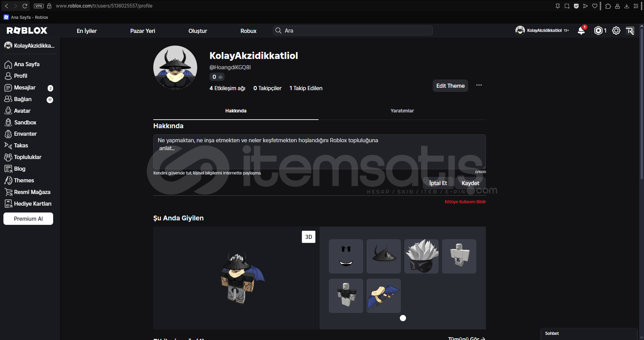Image resolution: width=644 pixels, height=340 pixels.
Task: Open the 0 Takipçiler link
Action: pyautogui.click(x=267, y=88)
